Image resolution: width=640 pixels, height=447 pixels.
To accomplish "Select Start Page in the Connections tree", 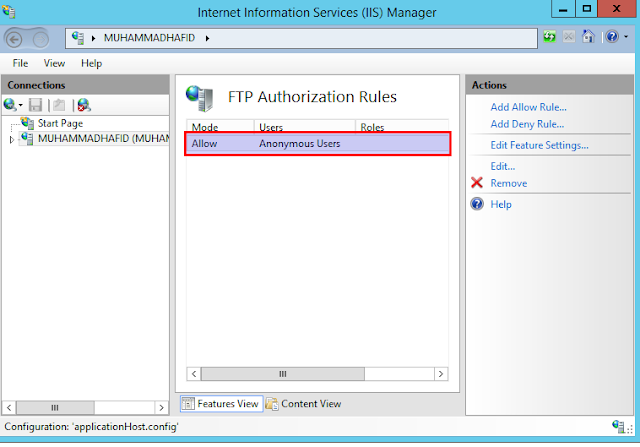I will 60,123.
